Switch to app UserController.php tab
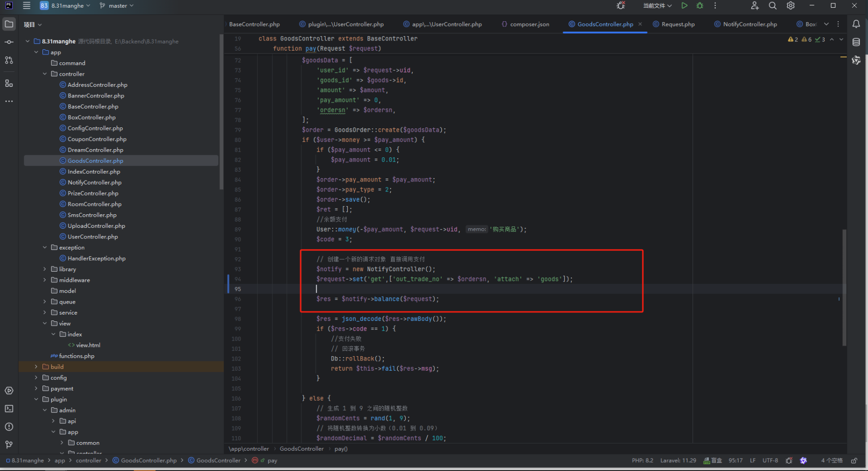 click(x=442, y=24)
